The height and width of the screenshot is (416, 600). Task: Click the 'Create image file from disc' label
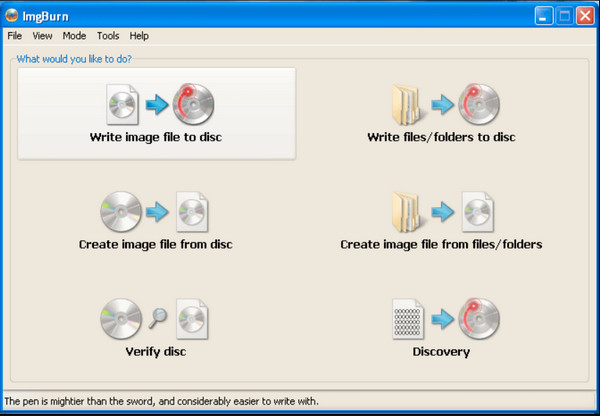pyautogui.click(x=155, y=244)
